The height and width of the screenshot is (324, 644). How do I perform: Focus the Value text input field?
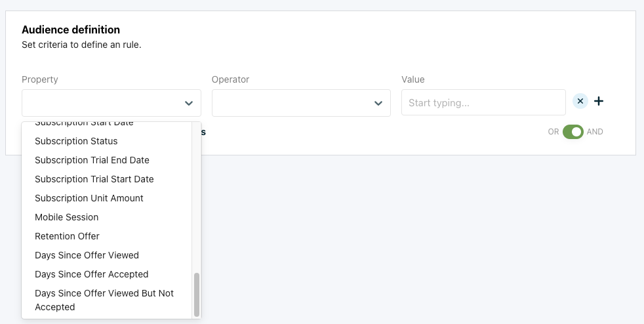point(483,103)
